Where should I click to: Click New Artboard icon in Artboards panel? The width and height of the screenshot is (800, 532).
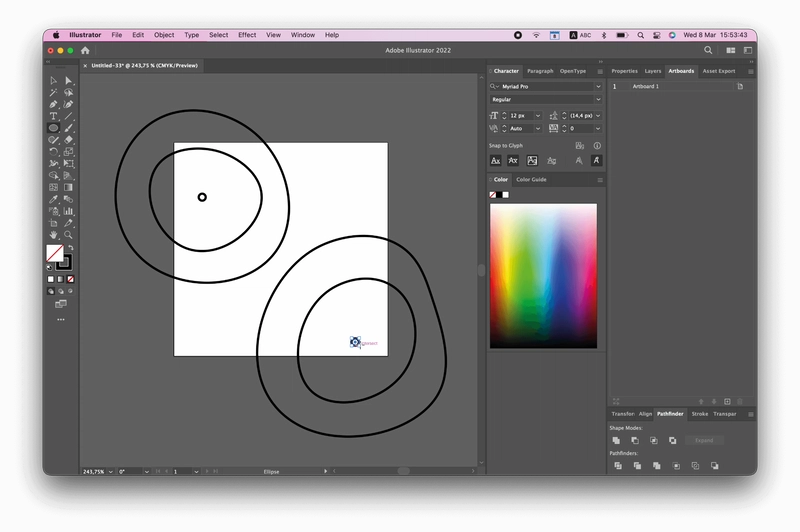(x=728, y=401)
